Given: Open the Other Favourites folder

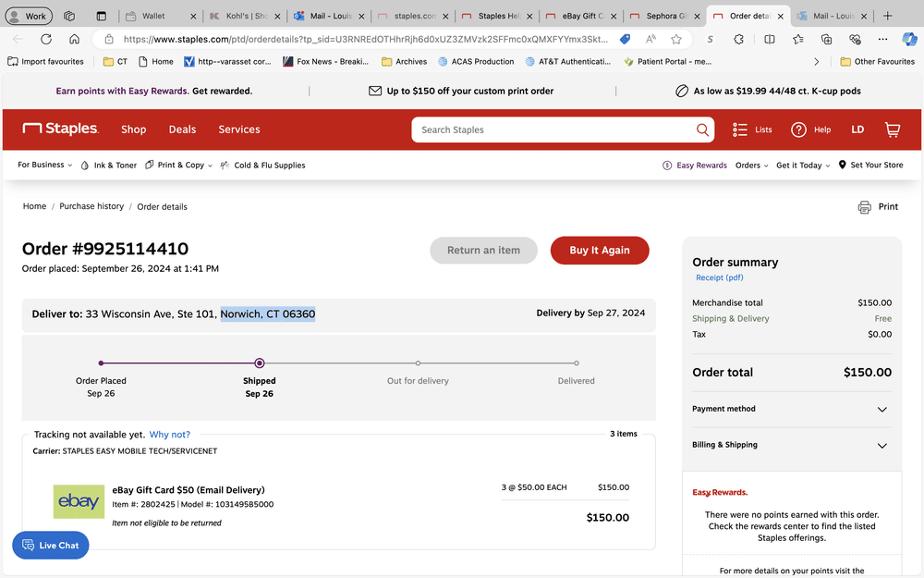Looking at the screenshot, I should [x=878, y=61].
